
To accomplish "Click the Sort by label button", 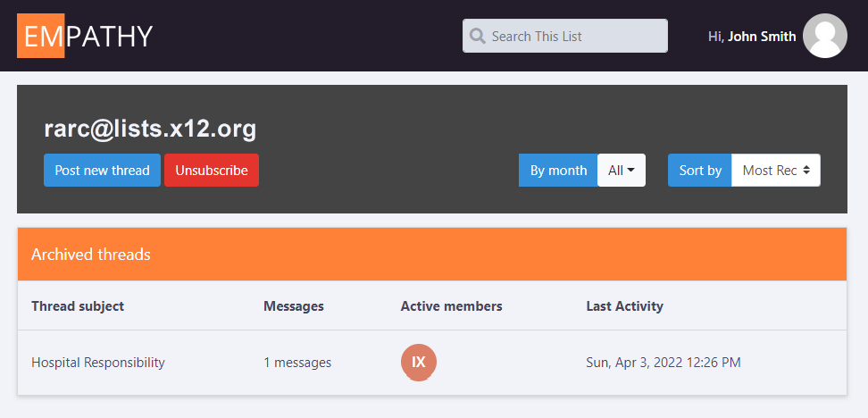I will [x=699, y=170].
